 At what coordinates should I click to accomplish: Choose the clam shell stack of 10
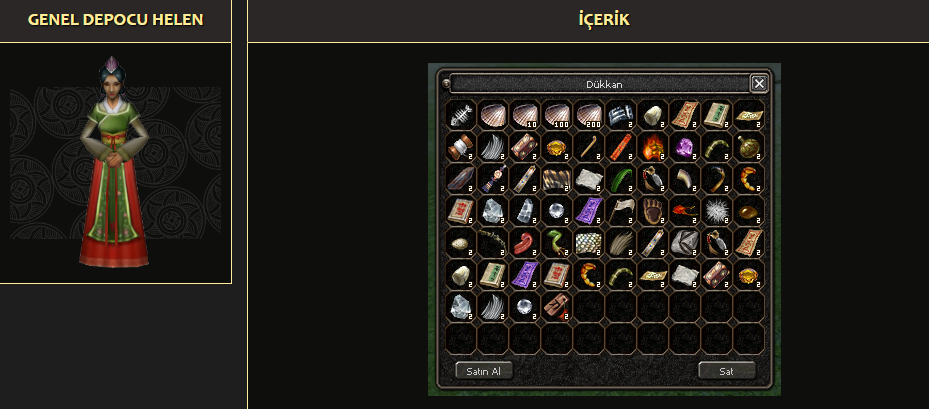click(524, 115)
